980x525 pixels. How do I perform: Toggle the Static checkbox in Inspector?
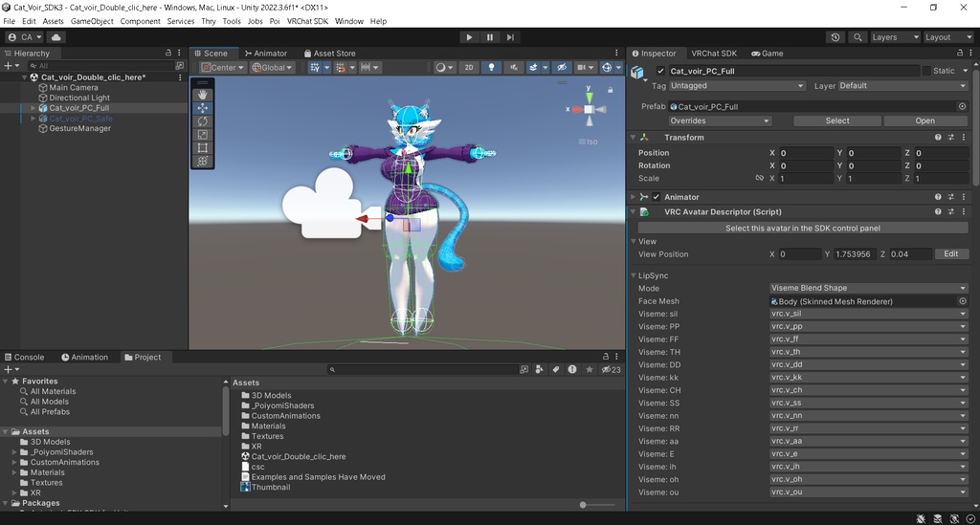926,71
